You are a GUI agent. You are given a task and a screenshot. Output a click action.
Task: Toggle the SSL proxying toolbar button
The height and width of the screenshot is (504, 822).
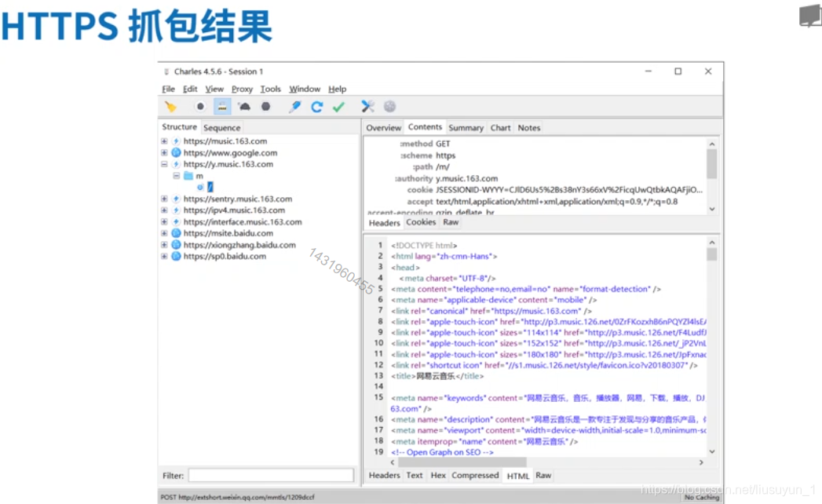tap(222, 107)
